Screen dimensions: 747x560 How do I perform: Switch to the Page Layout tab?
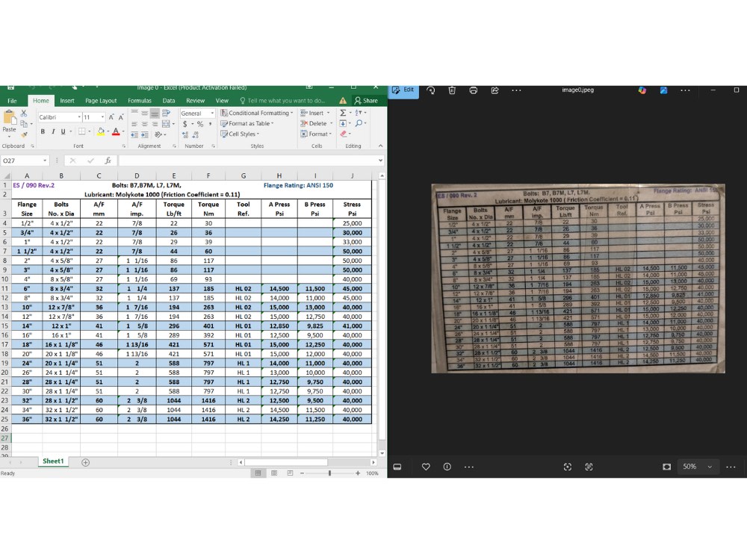click(x=101, y=101)
